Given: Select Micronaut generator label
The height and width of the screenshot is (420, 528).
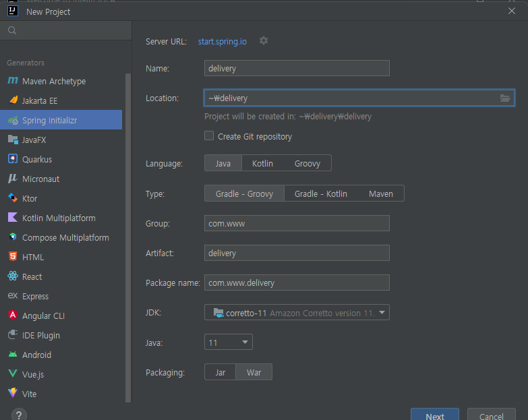Looking at the screenshot, I should 40,179.
